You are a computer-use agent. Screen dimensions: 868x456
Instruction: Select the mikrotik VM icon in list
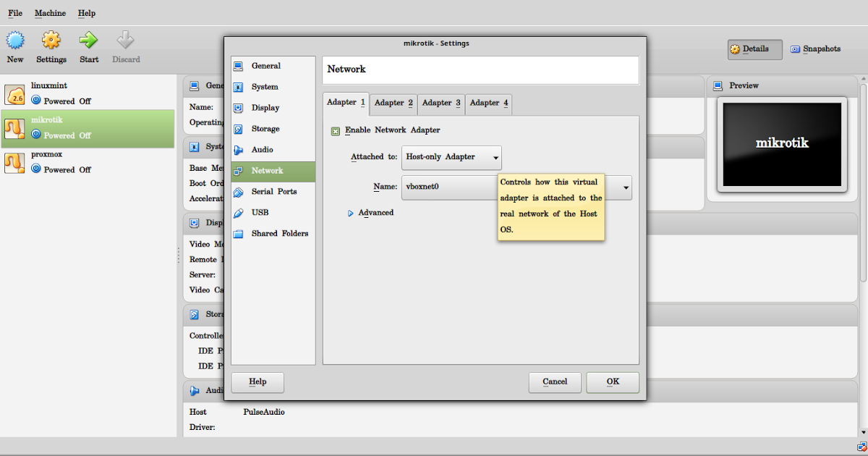(15, 127)
